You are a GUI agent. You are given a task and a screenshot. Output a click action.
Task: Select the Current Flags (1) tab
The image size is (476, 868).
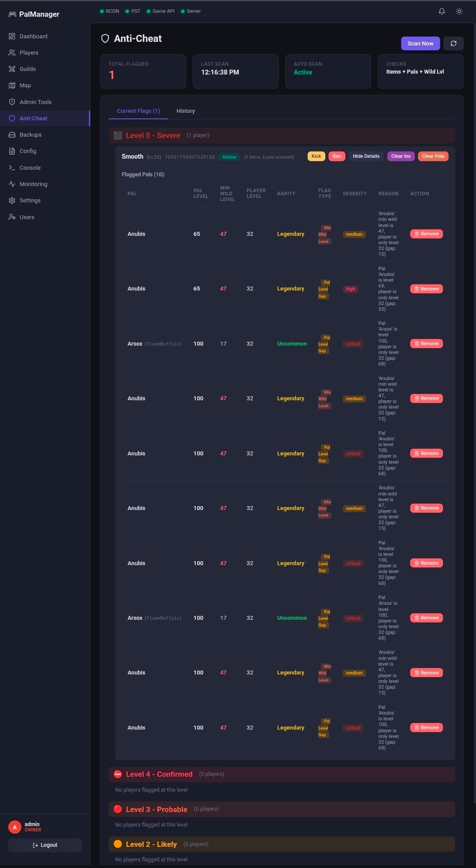tap(138, 111)
